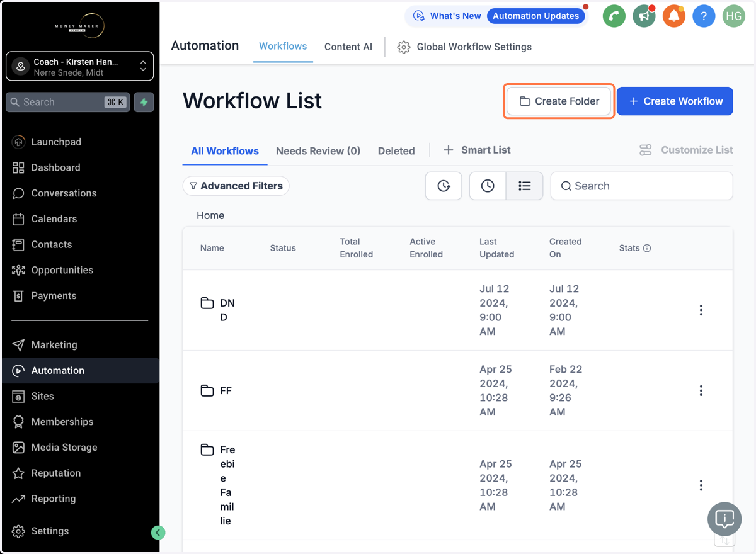The width and height of the screenshot is (756, 554).
Task: Open the HG user avatar menu
Action: tap(733, 16)
